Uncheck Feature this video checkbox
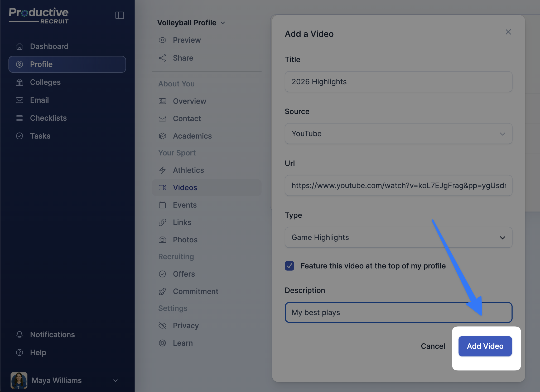Image resolution: width=540 pixels, height=392 pixels. tap(290, 266)
